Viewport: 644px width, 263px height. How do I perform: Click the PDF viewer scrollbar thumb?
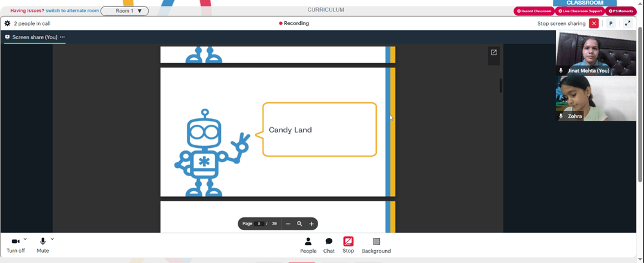(500, 86)
